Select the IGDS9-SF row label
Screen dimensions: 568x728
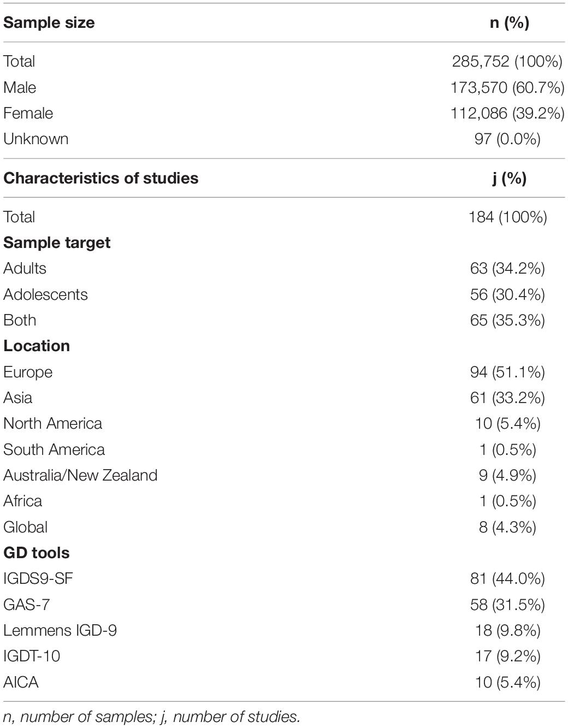tap(38, 579)
